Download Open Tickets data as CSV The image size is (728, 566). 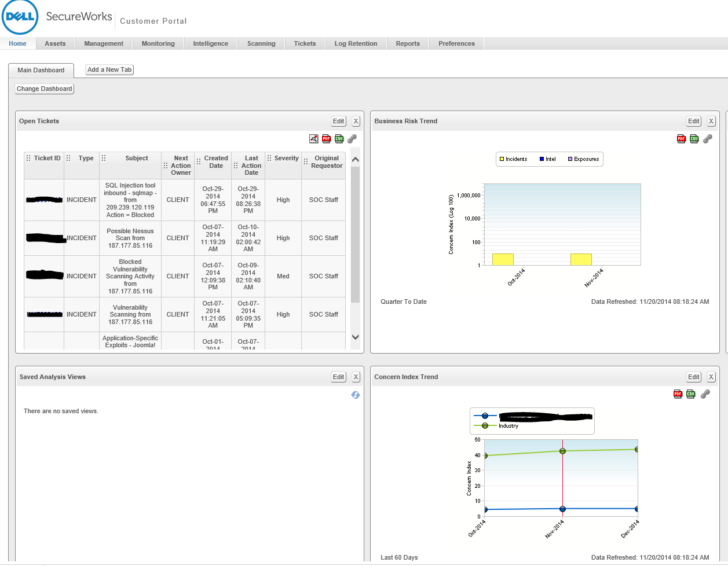pos(339,139)
